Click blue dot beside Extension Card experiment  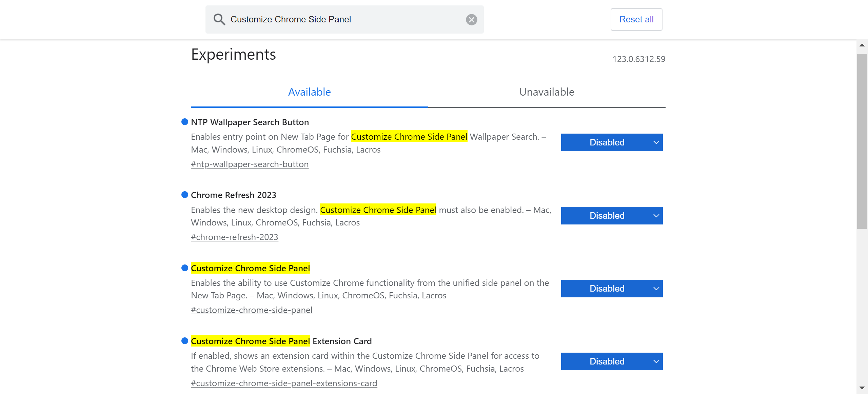coord(185,341)
